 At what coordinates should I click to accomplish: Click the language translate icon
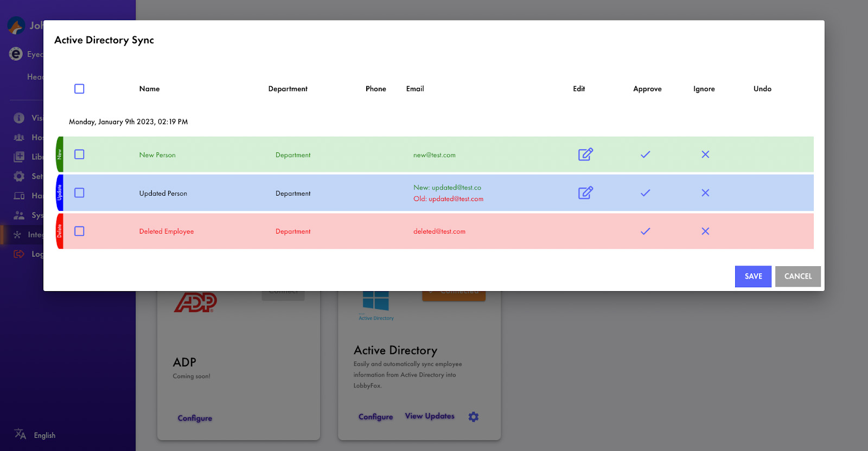(20, 434)
